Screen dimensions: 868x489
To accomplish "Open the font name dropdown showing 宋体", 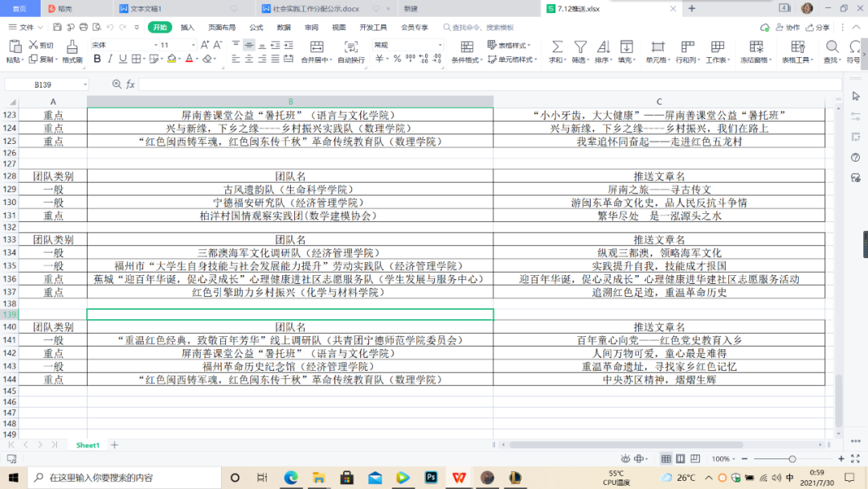I will pos(119,45).
